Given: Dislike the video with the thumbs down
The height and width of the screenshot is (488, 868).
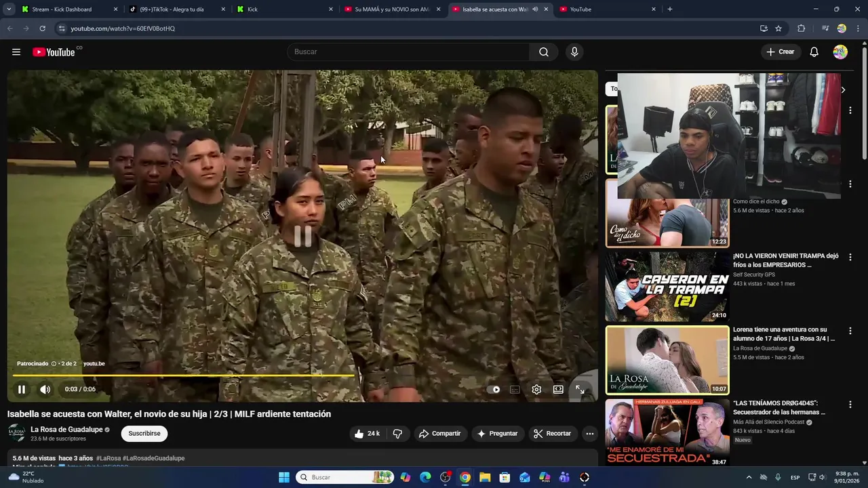Looking at the screenshot, I should [x=398, y=434].
